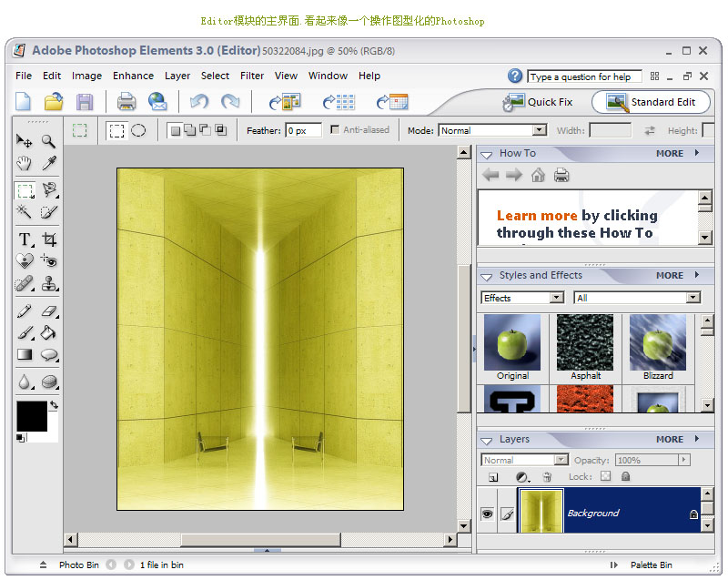
Task: Select the Brush tool
Action: (25, 332)
